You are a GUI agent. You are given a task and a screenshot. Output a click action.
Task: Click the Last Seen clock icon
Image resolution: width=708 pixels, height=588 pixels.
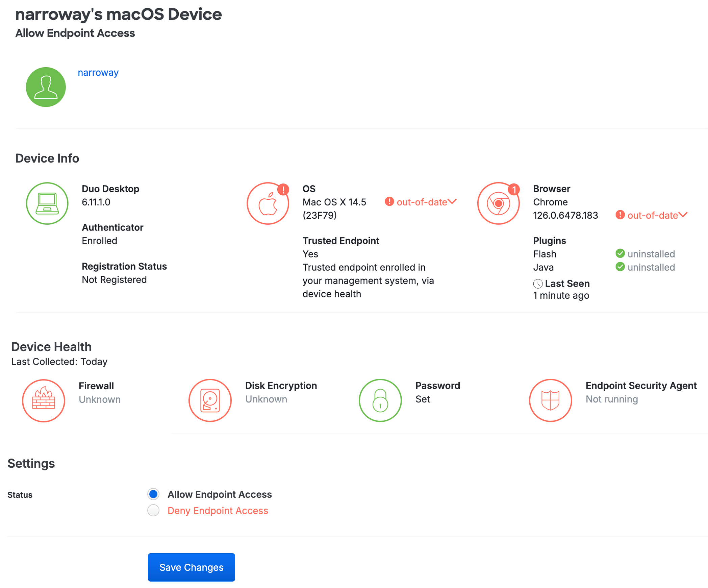(x=538, y=284)
